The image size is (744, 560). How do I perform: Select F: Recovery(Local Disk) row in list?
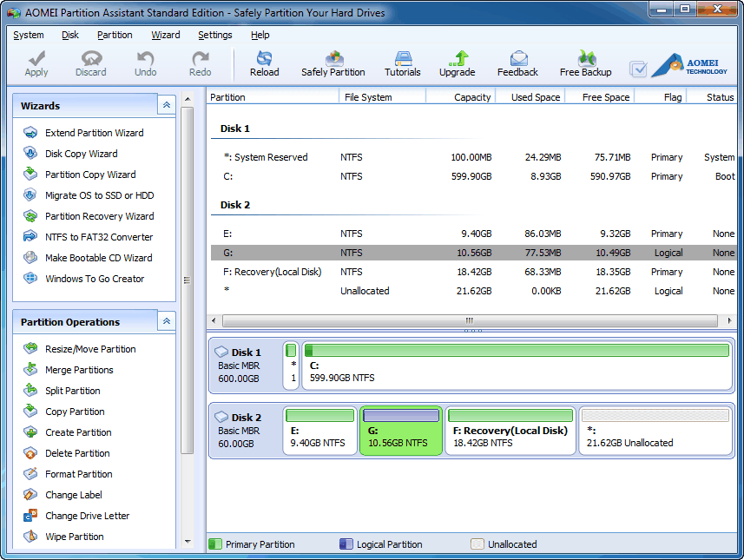click(x=472, y=272)
